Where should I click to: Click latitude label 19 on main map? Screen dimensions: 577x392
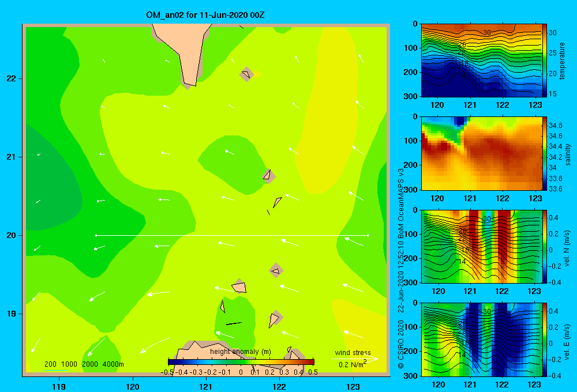(x=12, y=314)
